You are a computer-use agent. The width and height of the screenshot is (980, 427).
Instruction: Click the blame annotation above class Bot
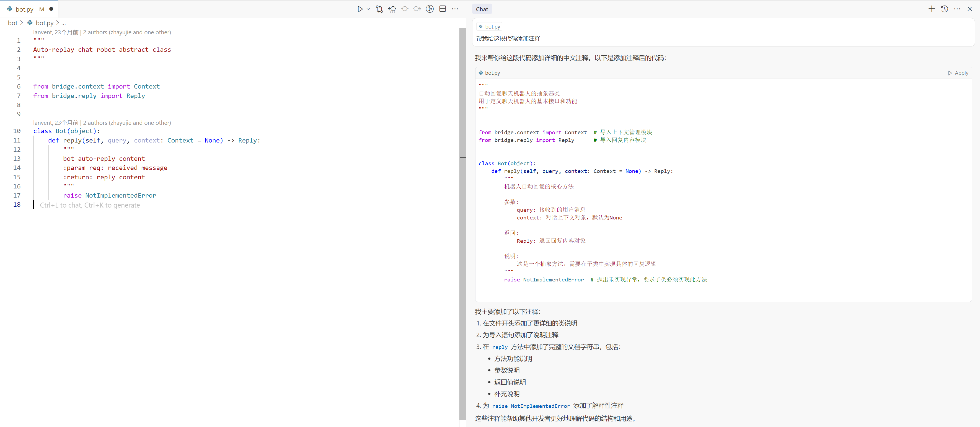(x=102, y=123)
